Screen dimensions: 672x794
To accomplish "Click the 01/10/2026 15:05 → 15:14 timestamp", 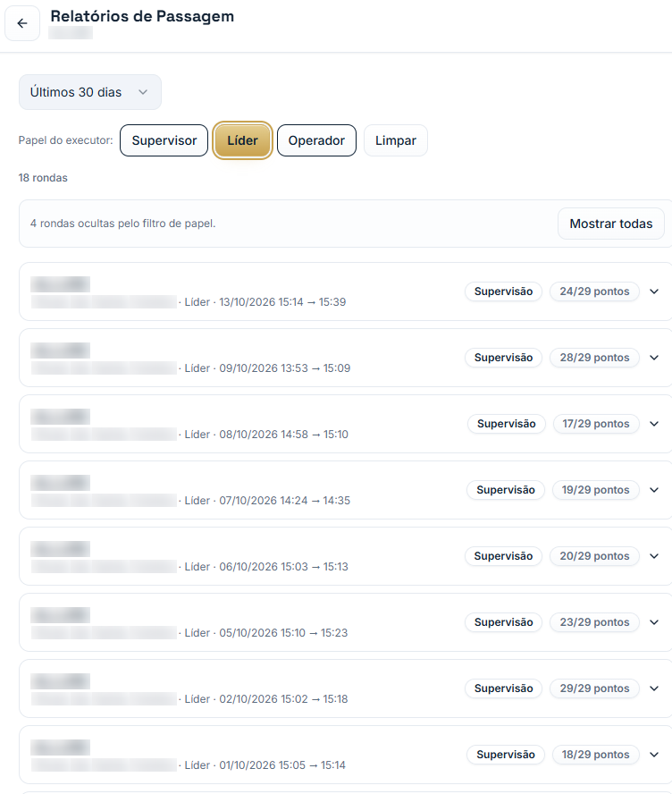I will click(282, 765).
